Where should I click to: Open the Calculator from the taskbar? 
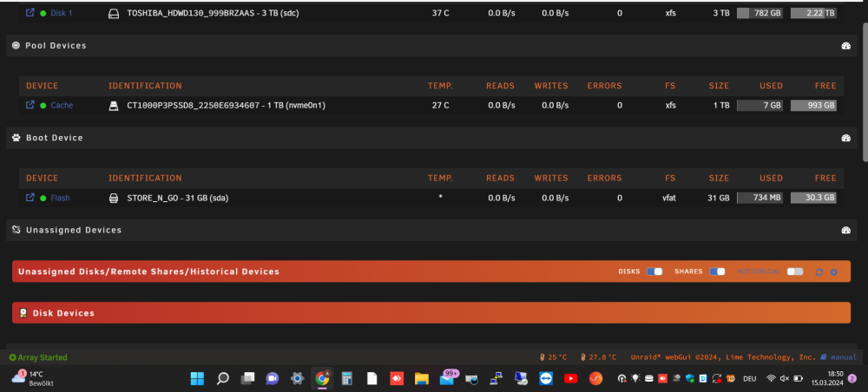pos(347,379)
